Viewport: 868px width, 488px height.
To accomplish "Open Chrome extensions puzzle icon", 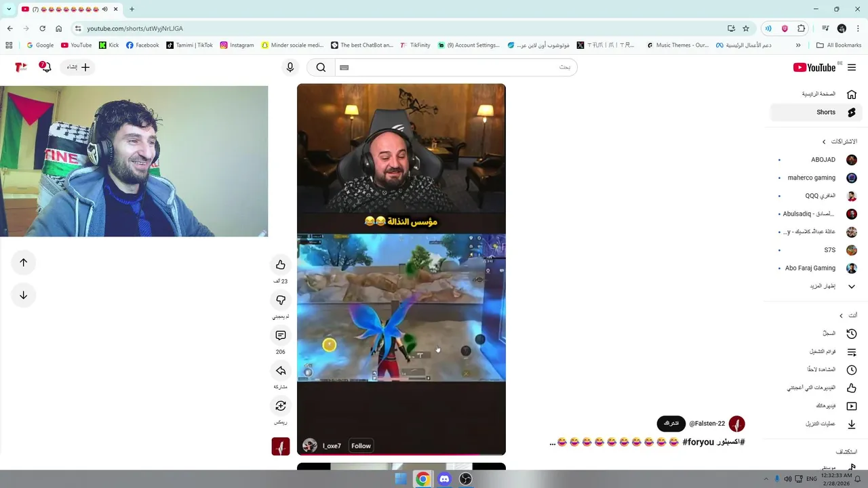I will tap(802, 28).
